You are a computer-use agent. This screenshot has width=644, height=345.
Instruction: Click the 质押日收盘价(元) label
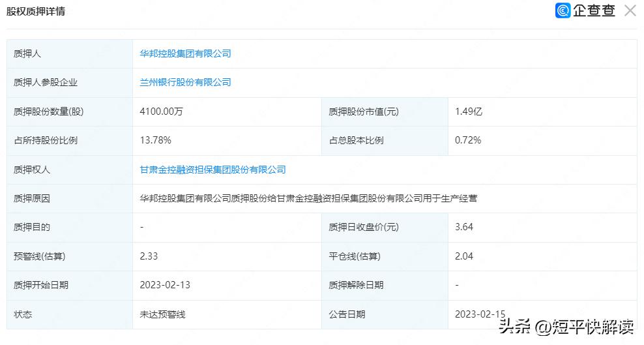point(364,227)
